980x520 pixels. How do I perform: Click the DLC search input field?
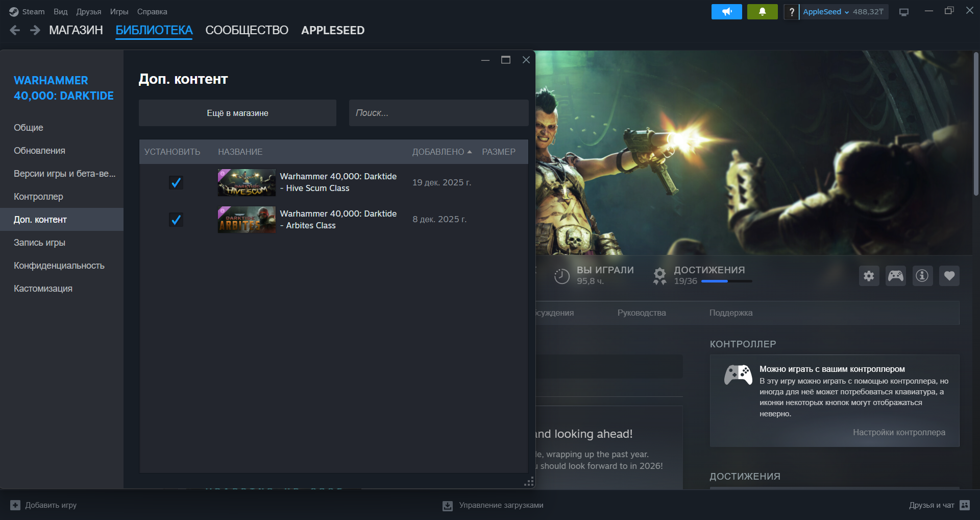tap(438, 113)
